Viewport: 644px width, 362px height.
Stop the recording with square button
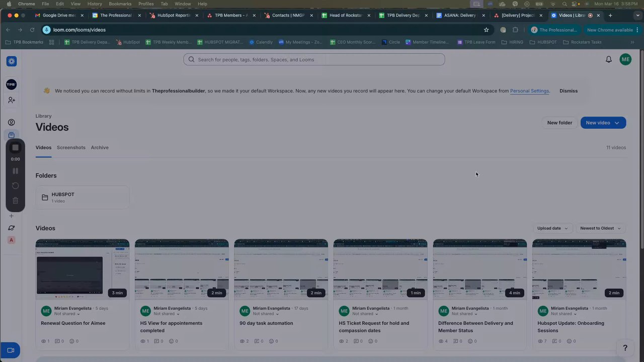tap(15, 147)
